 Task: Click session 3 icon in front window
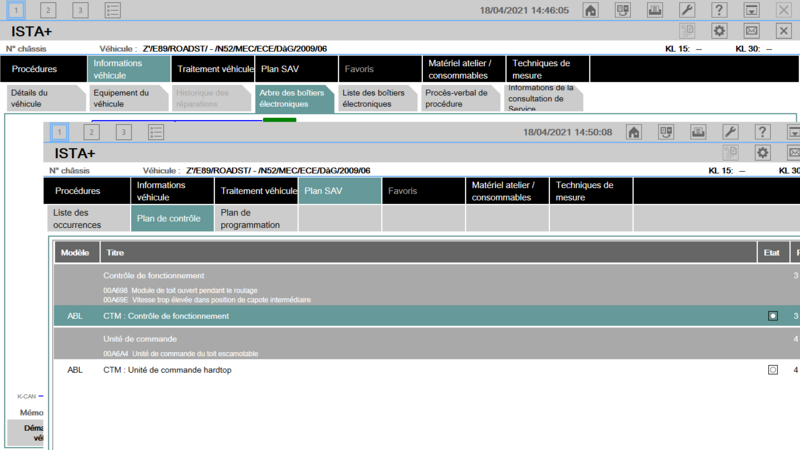[x=123, y=132]
